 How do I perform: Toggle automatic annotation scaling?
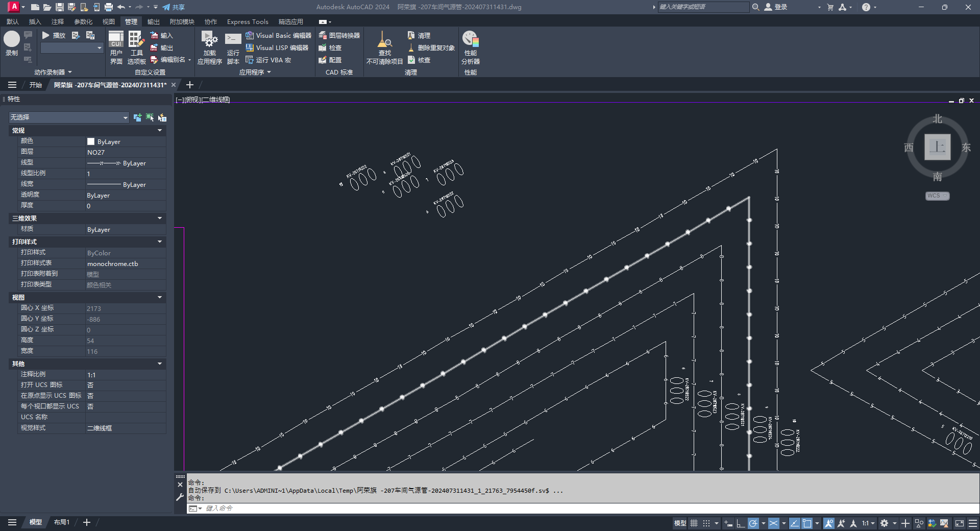click(841, 523)
